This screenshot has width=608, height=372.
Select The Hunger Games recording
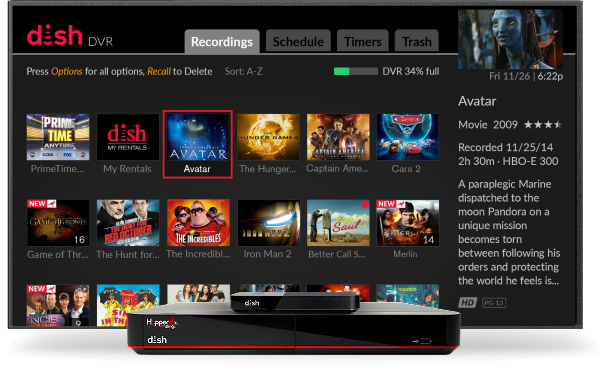click(x=268, y=137)
